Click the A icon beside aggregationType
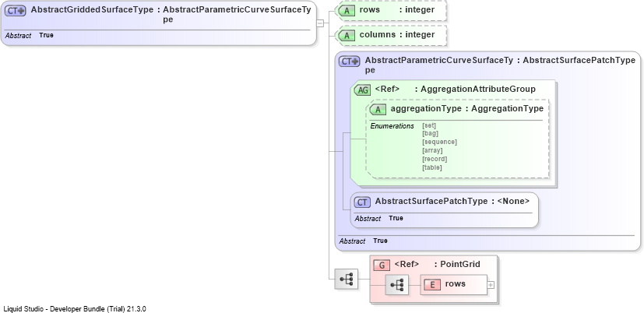Image resolution: width=644 pixels, height=313 pixels. (378, 110)
